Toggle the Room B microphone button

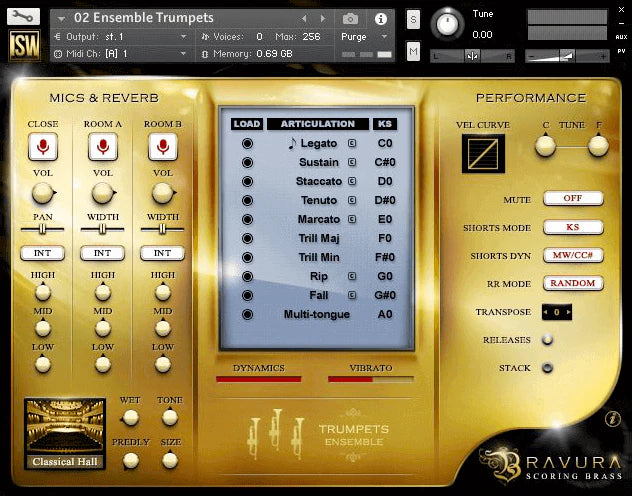point(163,147)
